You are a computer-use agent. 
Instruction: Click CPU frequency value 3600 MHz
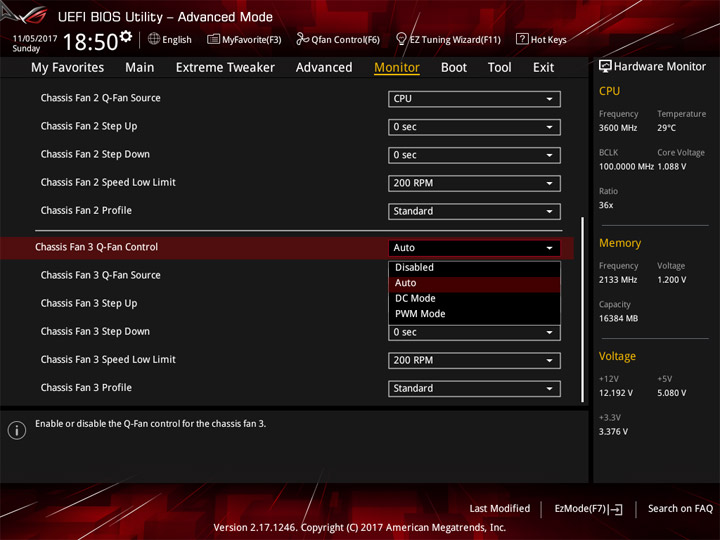(618, 128)
